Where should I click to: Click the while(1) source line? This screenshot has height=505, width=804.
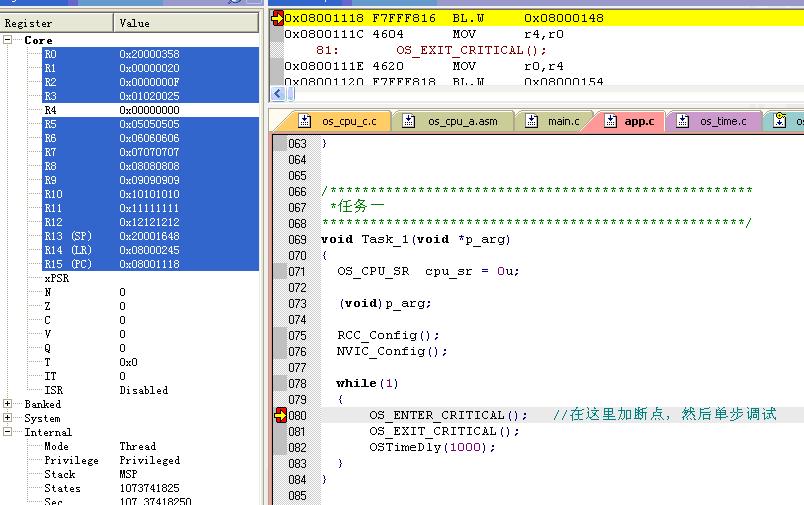(367, 383)
